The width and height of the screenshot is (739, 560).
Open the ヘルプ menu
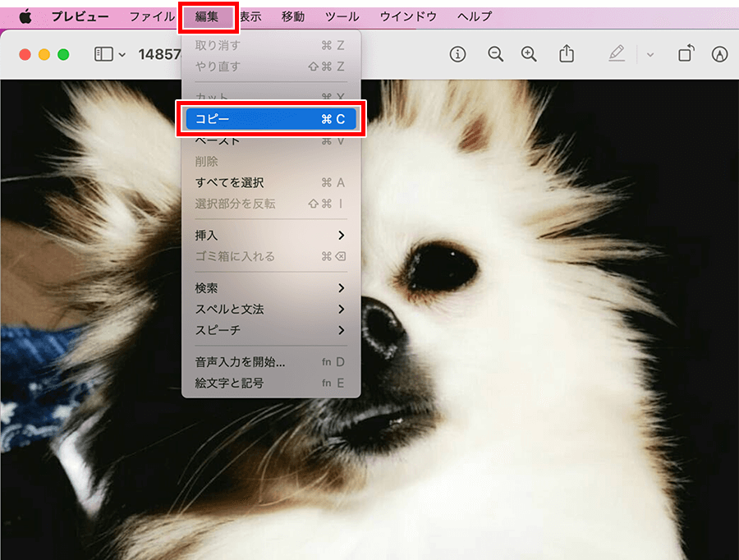[x=475, y=16]
